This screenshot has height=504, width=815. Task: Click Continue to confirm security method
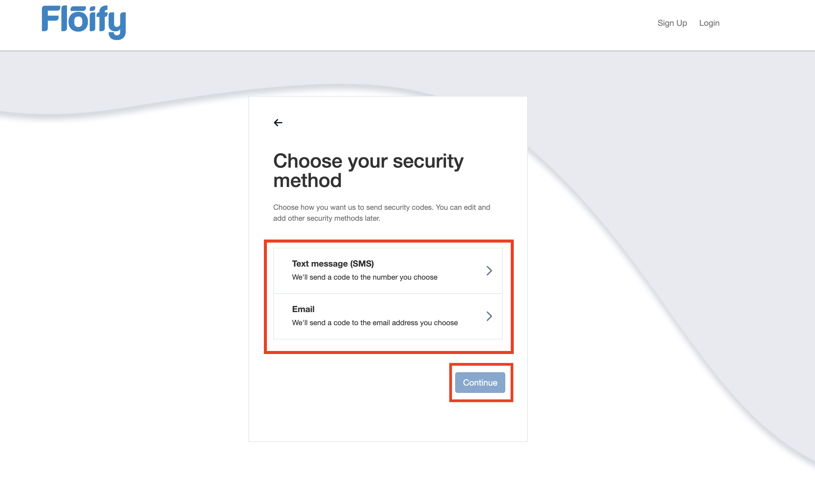[x=480, y=382]
